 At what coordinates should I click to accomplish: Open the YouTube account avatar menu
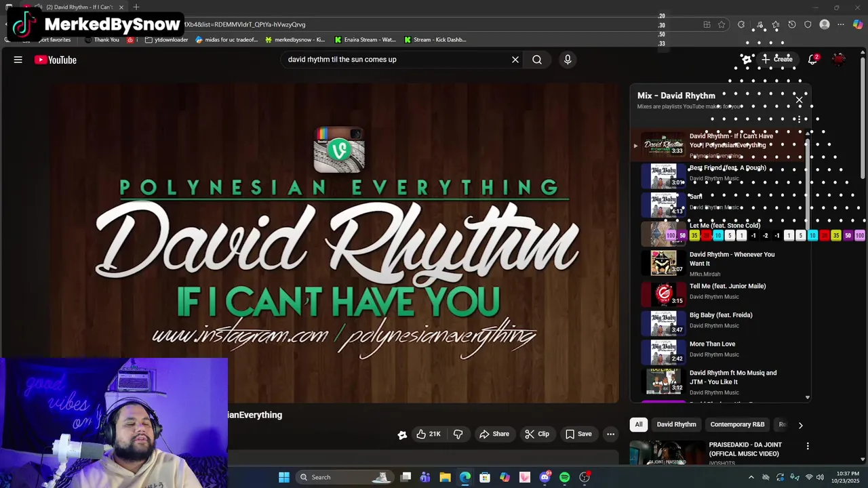840,60
